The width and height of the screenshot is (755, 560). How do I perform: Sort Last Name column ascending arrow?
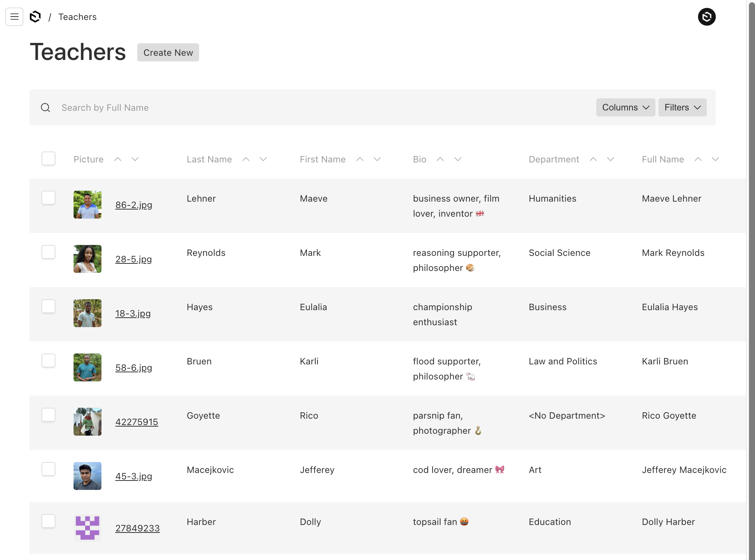coord(246,159)
